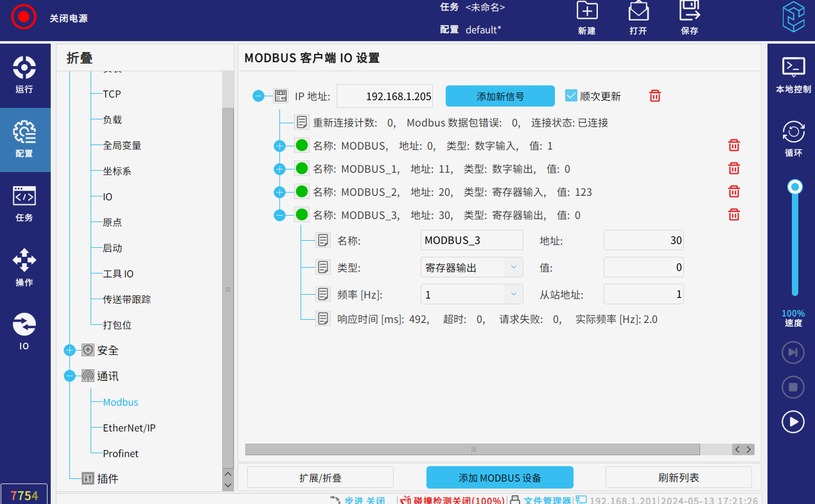Collapse the MODBUS_3 signal details
The width and height of the screenshot is (815, 504).
[x=279, y=215]
